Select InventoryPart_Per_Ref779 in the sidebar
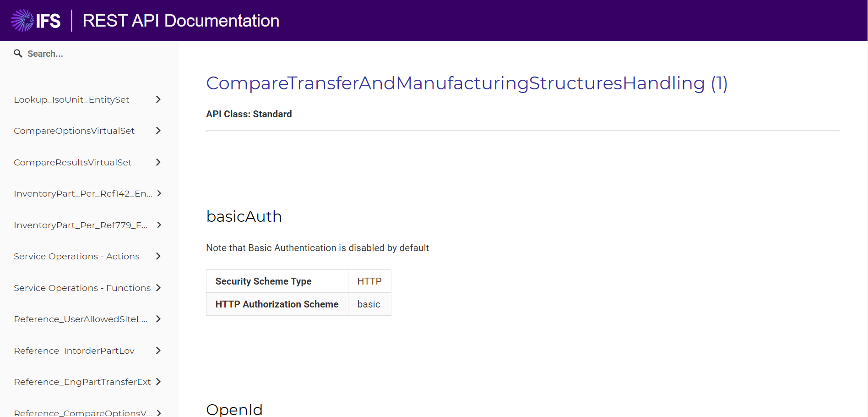The width and height of the screenshot is (868, 417). 81,225
